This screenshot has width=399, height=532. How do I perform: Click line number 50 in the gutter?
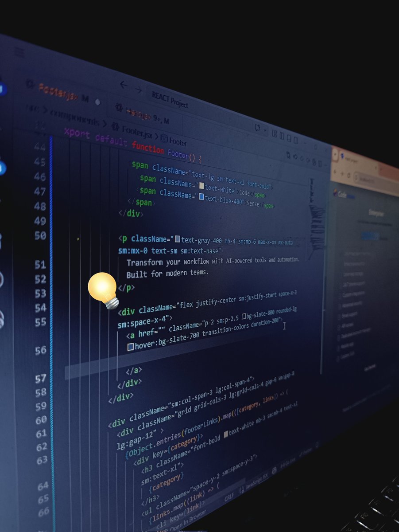coord(40,236)
